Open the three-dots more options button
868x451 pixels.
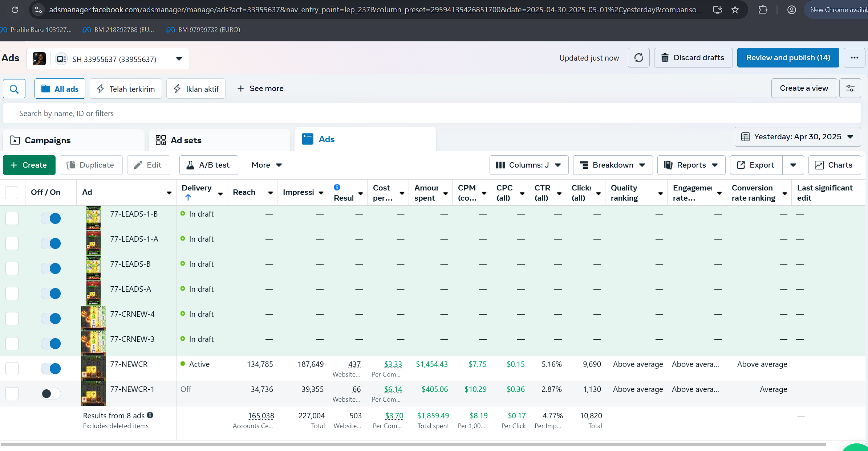coord(854,58)
